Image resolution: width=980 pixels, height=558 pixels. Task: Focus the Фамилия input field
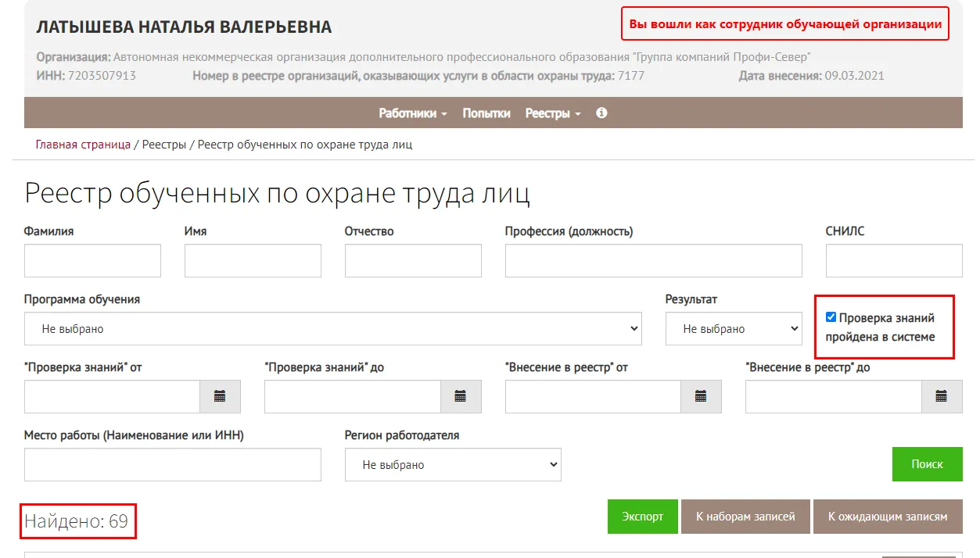92,261
